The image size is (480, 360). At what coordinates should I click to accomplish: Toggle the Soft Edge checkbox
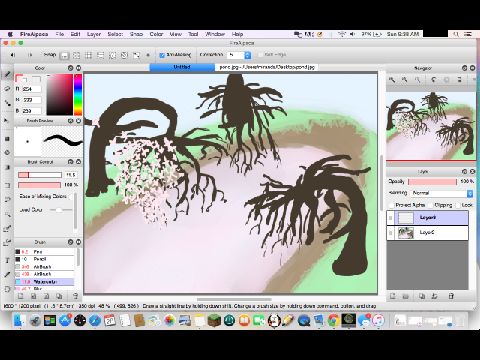[260, 55]
